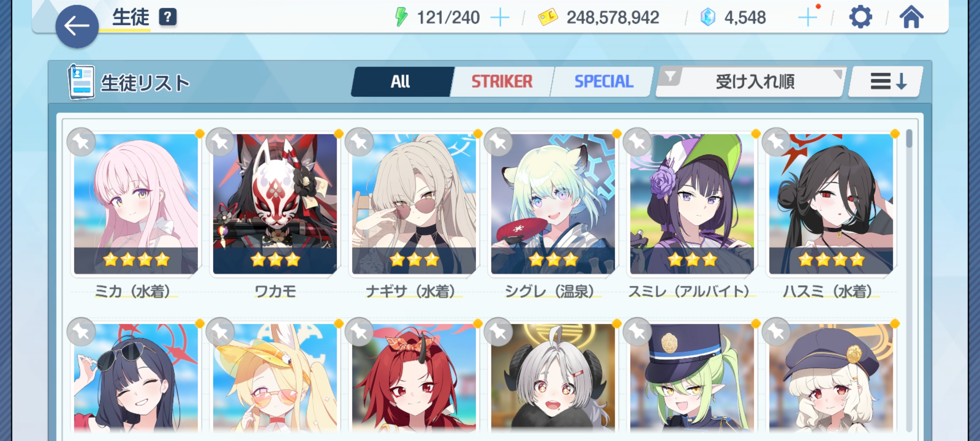Switch to the STRIKER tab
Screen dimensions: 980x441
click(502, 82)
